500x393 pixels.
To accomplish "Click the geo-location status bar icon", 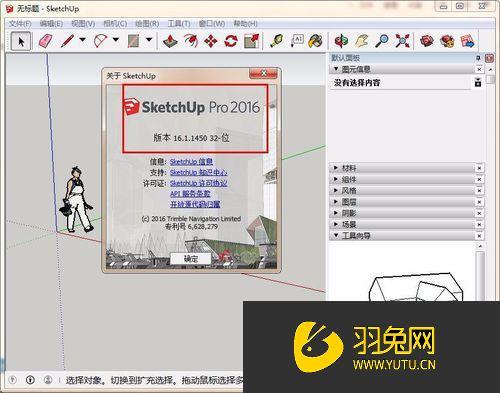I will coord(13,380).
